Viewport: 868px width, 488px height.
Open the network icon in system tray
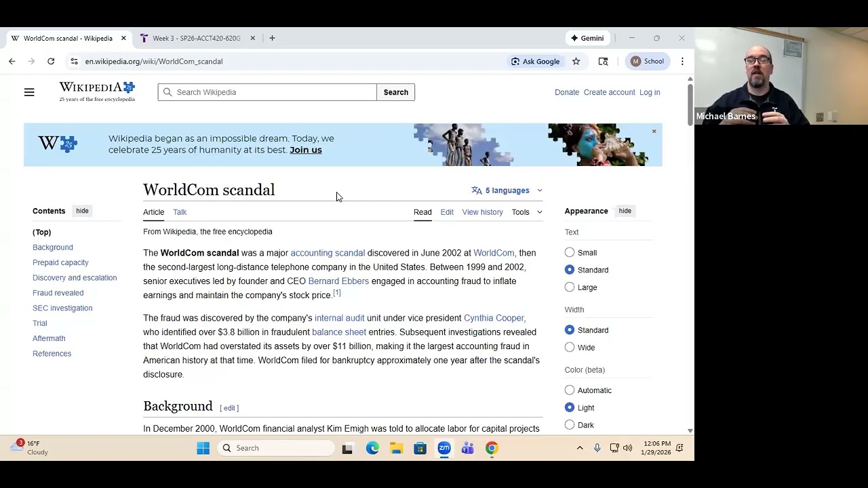tap(614, 448)
